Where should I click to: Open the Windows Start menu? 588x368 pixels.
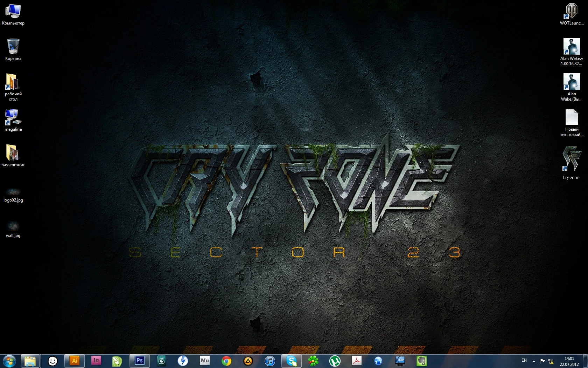(9, 361)
